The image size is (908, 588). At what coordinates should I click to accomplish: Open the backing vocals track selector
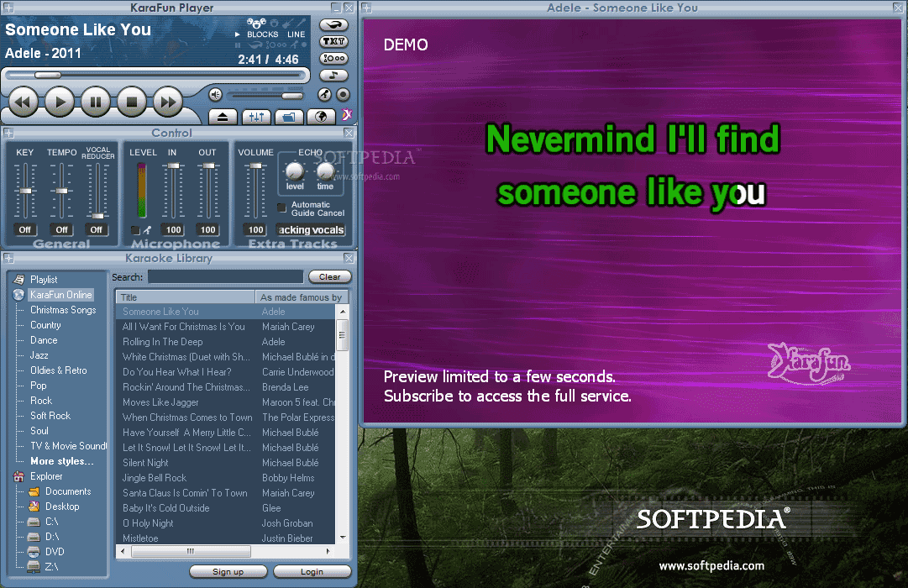(311, 230)
